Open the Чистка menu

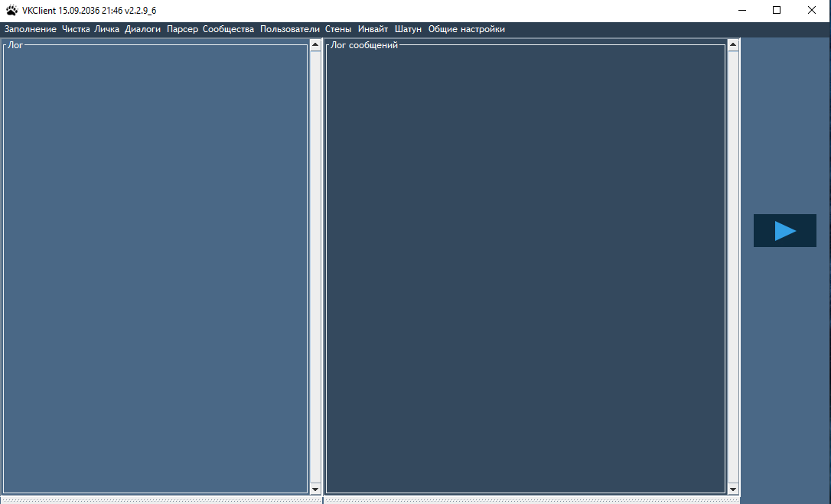pos(76,29)
